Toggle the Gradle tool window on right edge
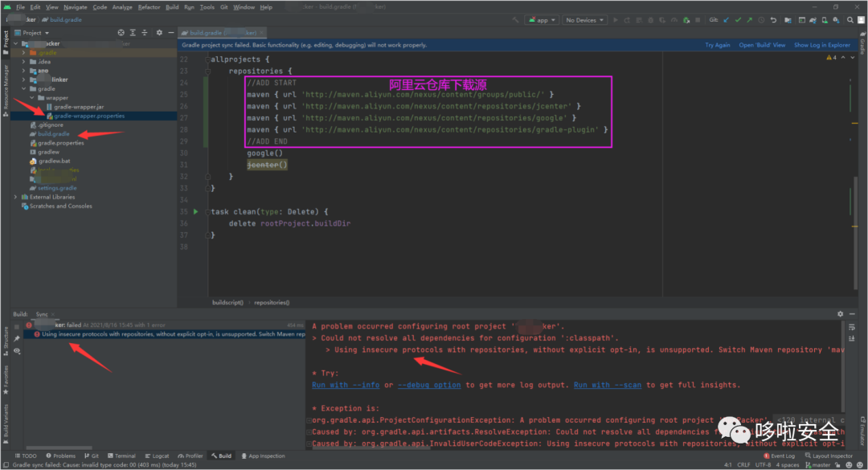Image resolution: width=868 pixels, height=470 pixels. [x=862, y=43]
